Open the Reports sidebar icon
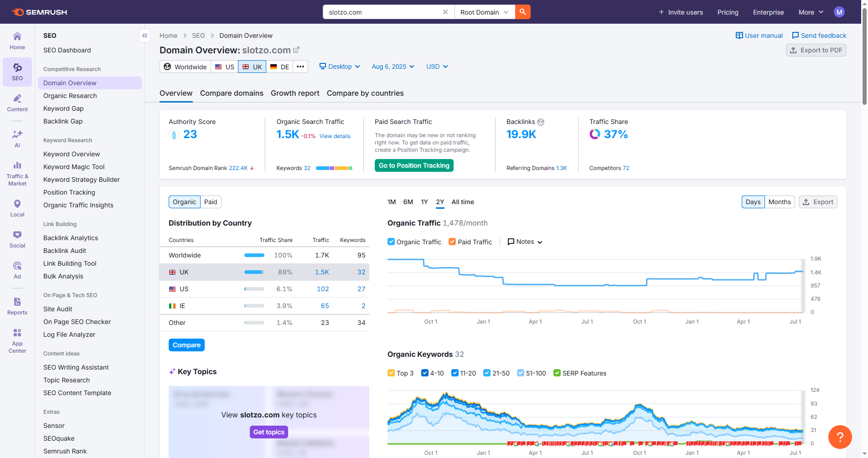 point(17,306)
